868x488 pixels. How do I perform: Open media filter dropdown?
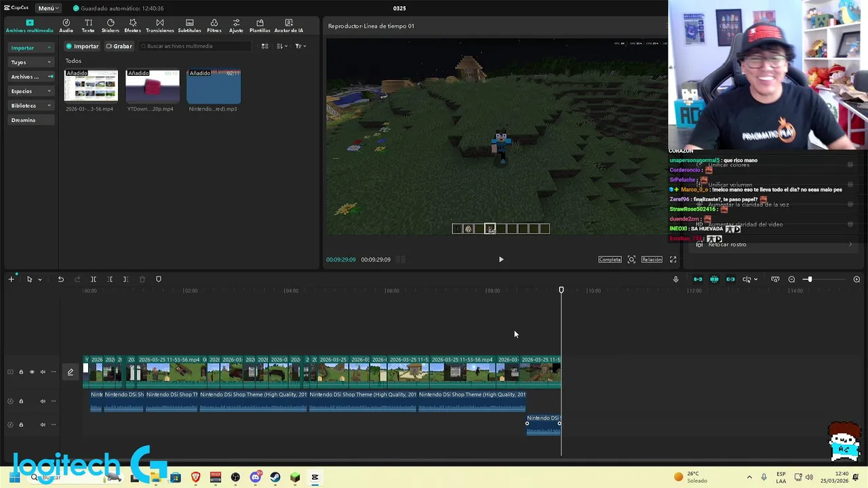pos(300,46)
